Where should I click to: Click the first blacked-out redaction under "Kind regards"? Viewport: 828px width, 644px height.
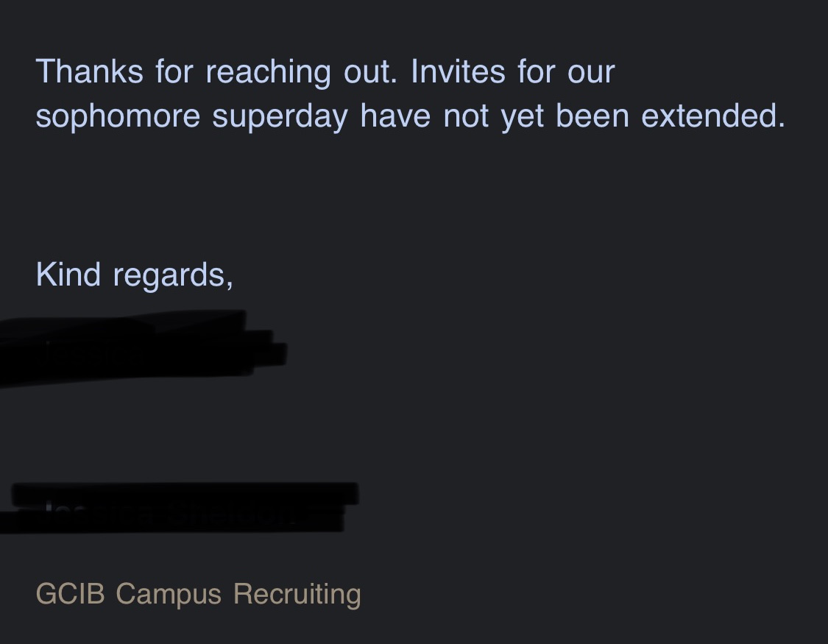140,350
